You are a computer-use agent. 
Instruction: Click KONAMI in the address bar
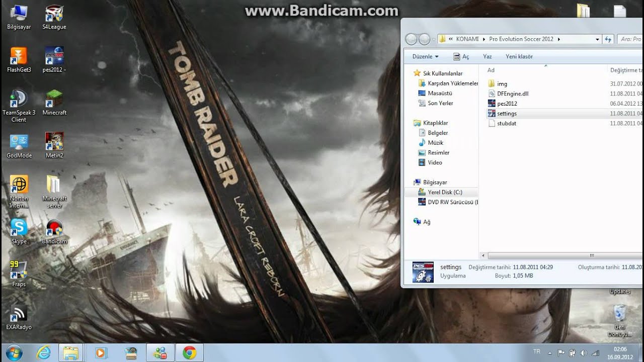467,39
